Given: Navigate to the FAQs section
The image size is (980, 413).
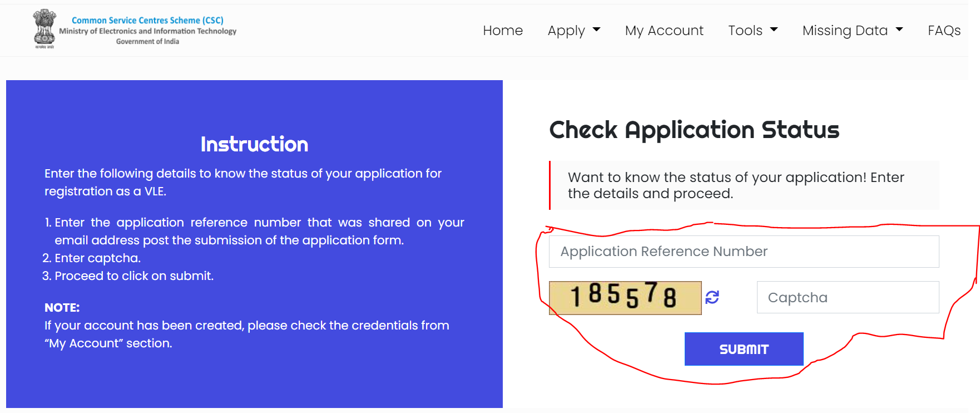Looking at the screenshot, I should [944, 31].
